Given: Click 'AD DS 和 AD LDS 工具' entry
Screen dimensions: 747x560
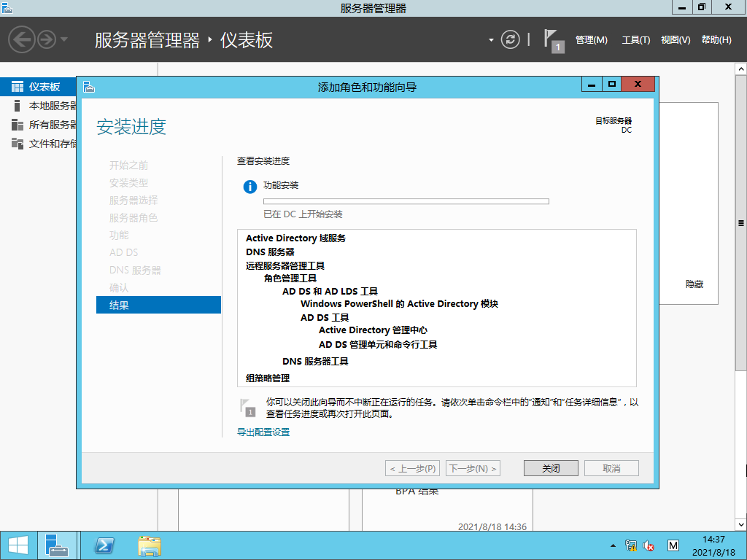Looking at the screenshot, I should tap(330, 292).
